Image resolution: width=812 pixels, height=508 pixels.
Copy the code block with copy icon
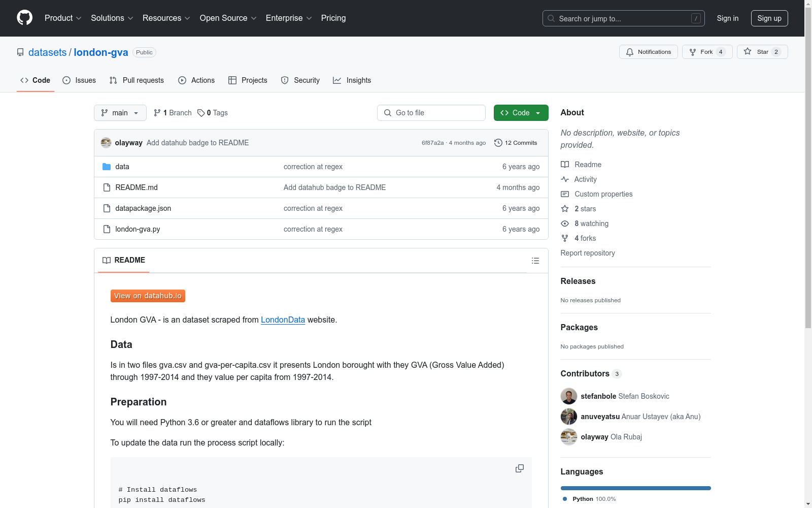(x=519, y=468)
